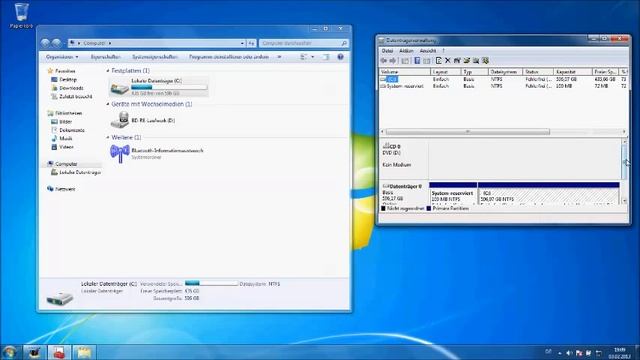Select System-reserviert 100 MB partition block
Screen dimensions: 640x360
point(453,193)
